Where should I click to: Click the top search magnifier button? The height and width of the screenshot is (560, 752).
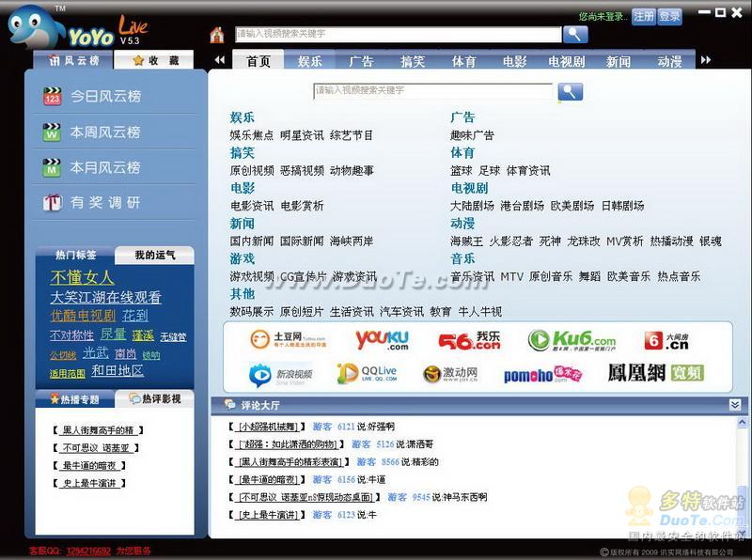(x=575, y=34)
